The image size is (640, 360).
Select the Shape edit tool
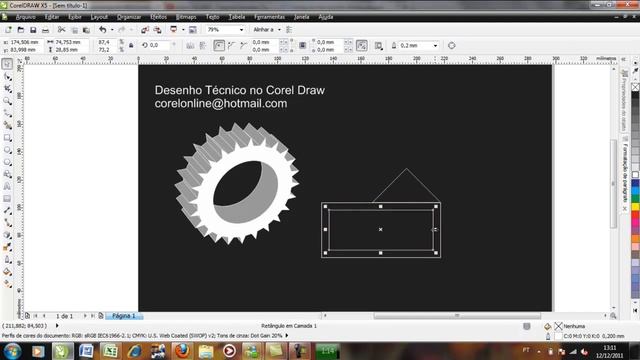point(7,77)
